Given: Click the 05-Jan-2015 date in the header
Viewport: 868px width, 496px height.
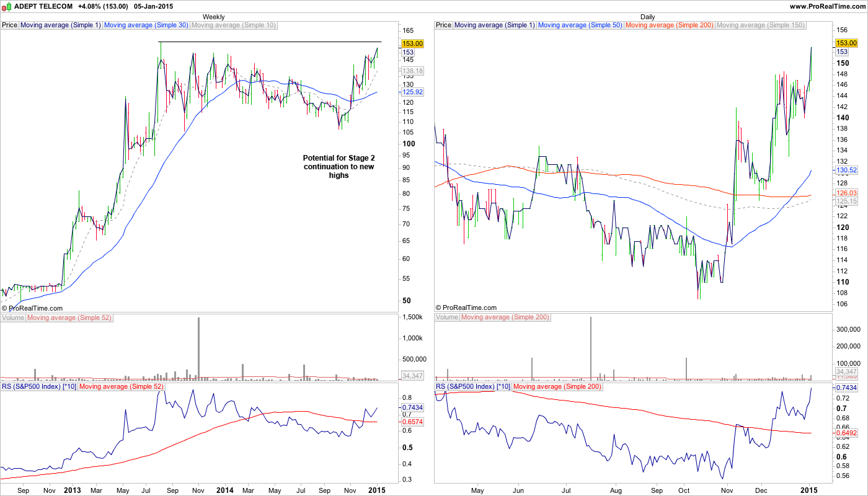Looking at the screenshot, I should (154, 6).
